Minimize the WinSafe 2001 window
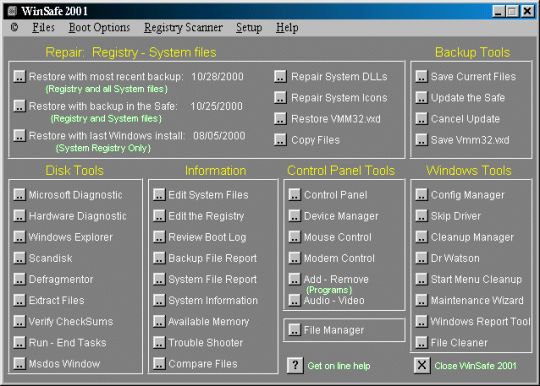The height and width of the screenshot is (386, 540). pos(498,11)
